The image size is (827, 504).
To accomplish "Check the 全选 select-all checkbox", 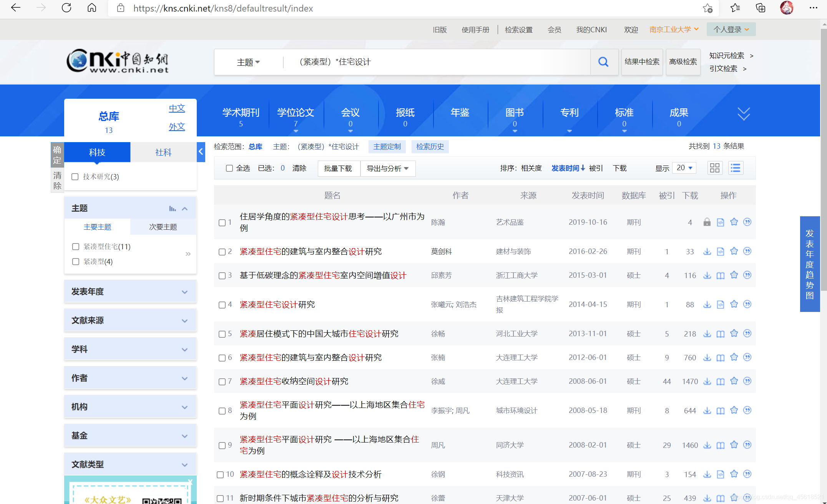I will click(229, 168).
